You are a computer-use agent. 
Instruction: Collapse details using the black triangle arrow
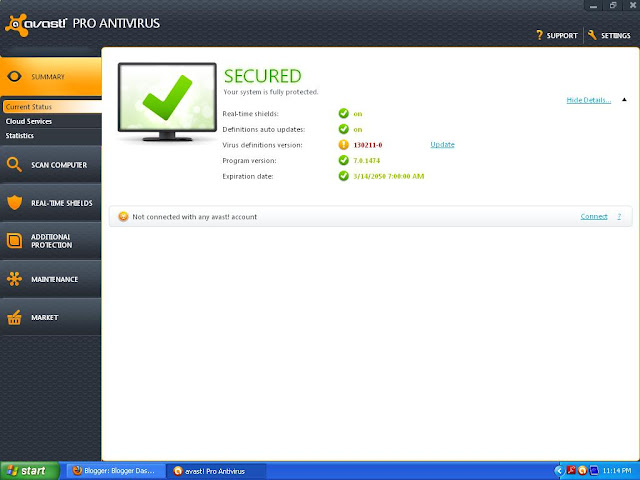tap(624, 100)
